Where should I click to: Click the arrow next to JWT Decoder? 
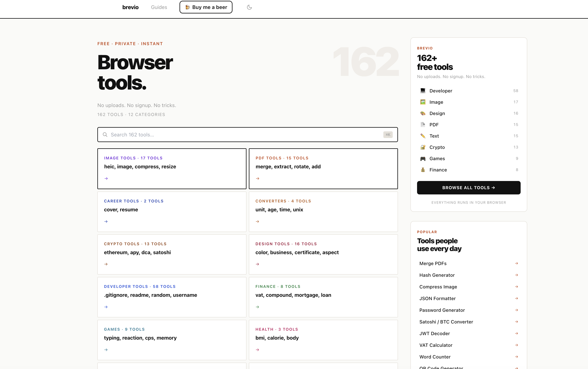(517, 333)
